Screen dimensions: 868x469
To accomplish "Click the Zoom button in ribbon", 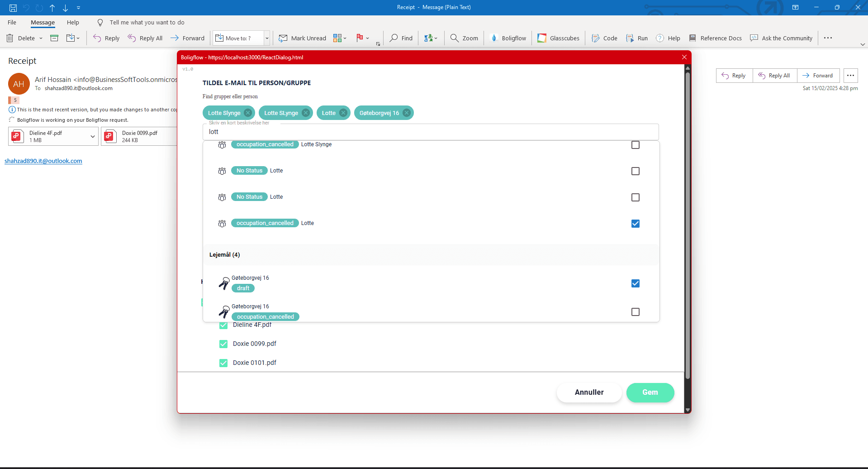I will pos(464,38).
